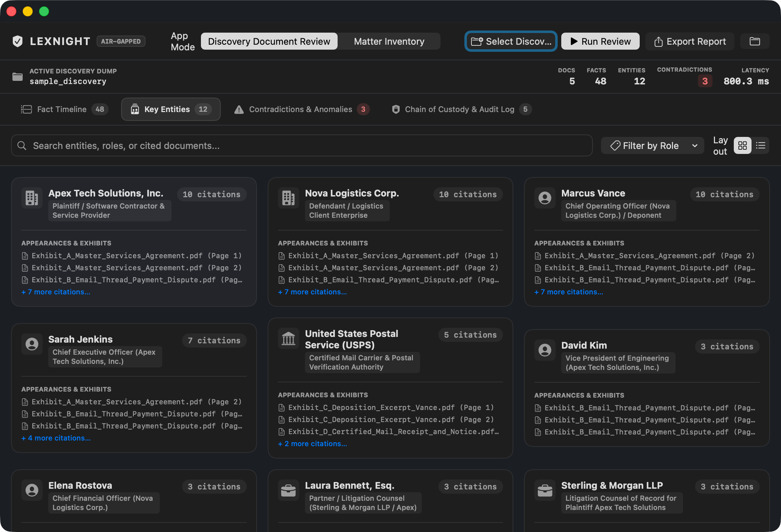Click the Plaintiff / Software Contractor role tag

tap(110, 211)
